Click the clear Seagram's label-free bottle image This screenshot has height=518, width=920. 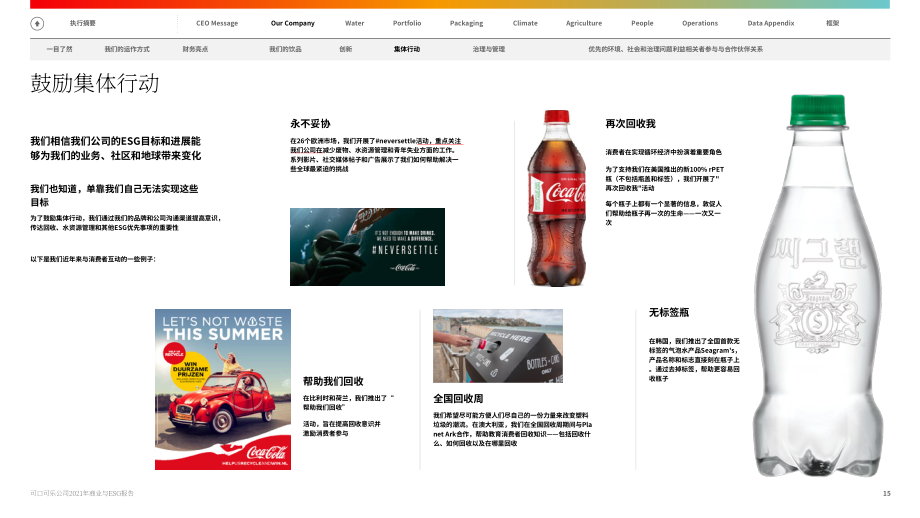tap(818, 286)
